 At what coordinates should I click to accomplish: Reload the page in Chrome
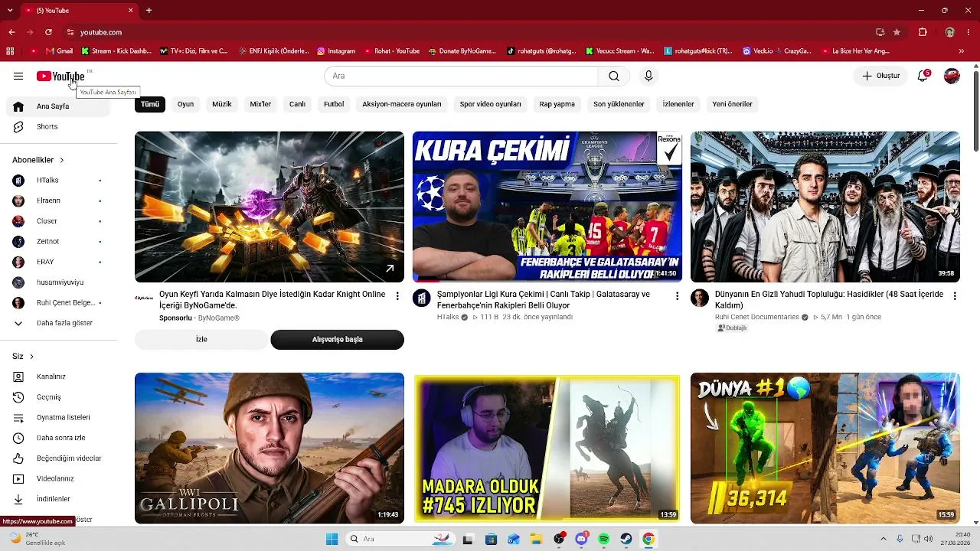(x=48, y=32)
